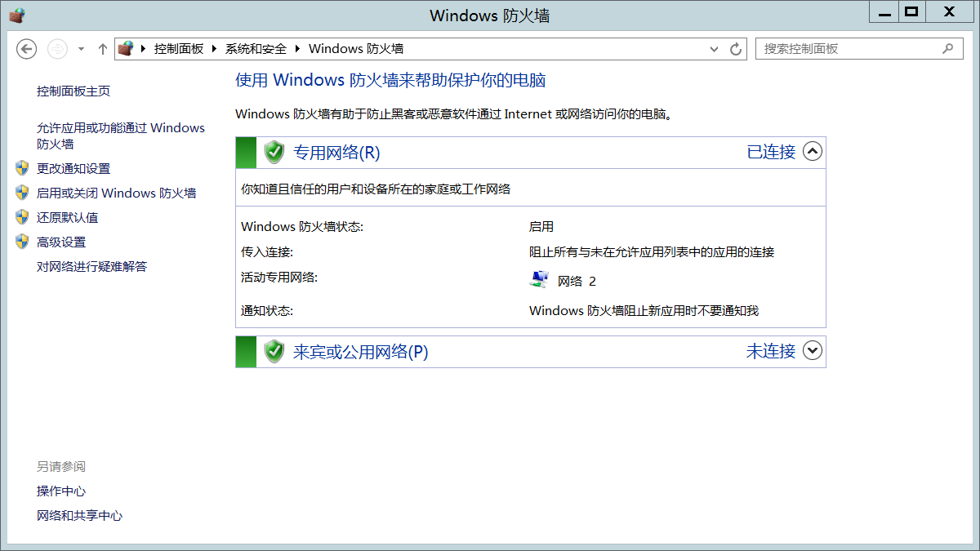This screenshot has height=551, width=980.
Task: Click the shield icon beside 还原默认值
Action: [22, 217]
